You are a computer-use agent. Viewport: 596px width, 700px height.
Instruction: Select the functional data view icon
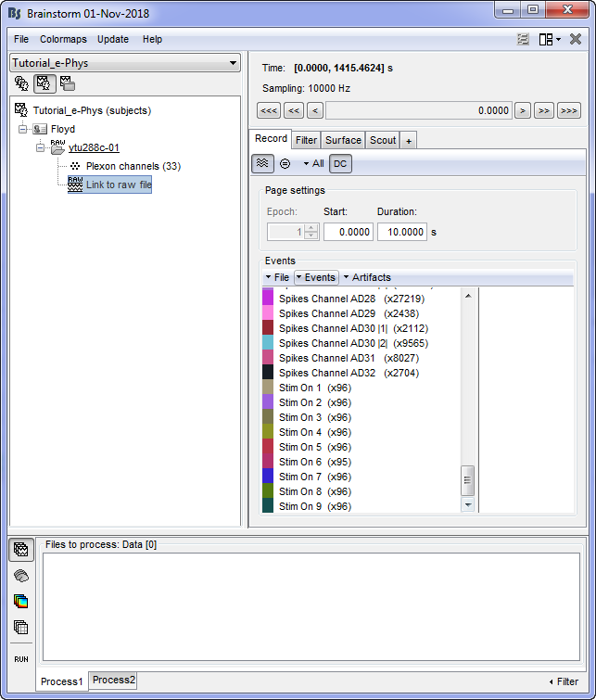[44, 83]
